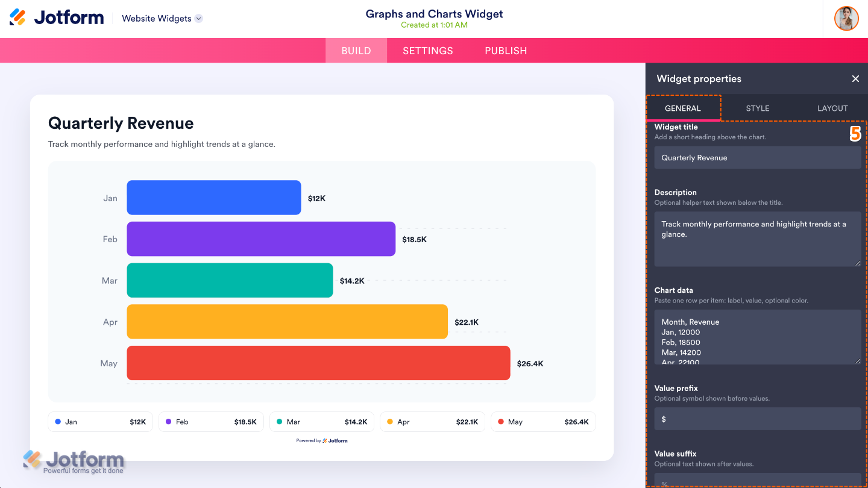
Task: Click the Jotform logo in header
Action: point(57,17)
